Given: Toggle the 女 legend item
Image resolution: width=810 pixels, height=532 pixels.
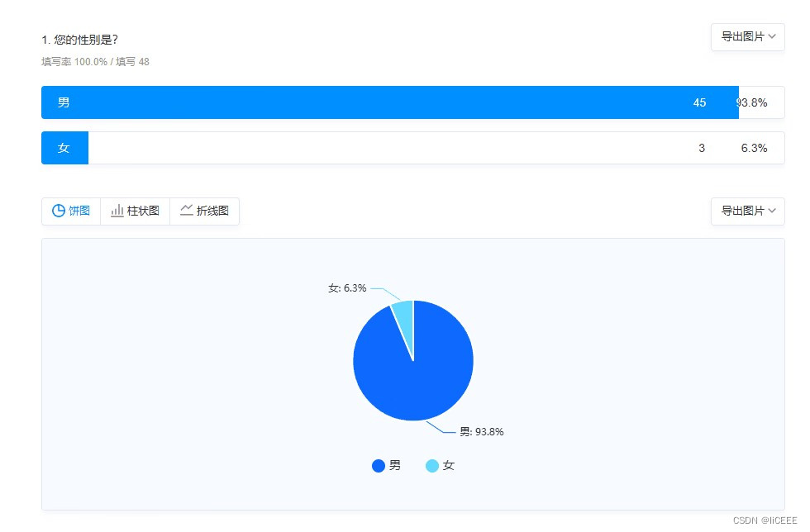Looking at the screenshot, I should (x=440, y=466).
